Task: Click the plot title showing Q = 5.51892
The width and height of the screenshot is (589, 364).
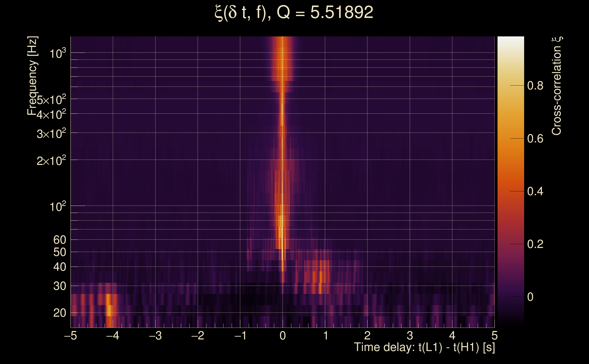Action: 294,13
